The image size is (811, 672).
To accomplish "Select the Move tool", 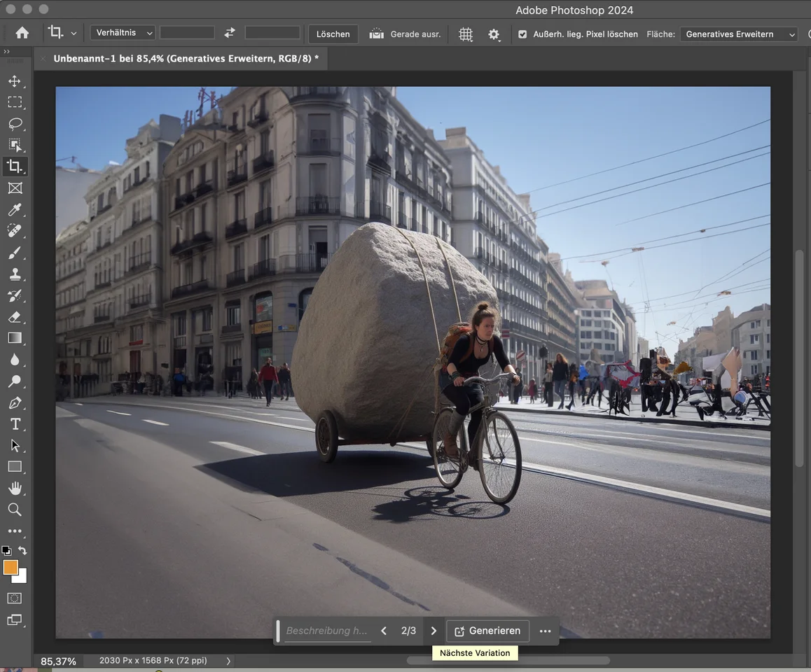I will pos(15,81).
